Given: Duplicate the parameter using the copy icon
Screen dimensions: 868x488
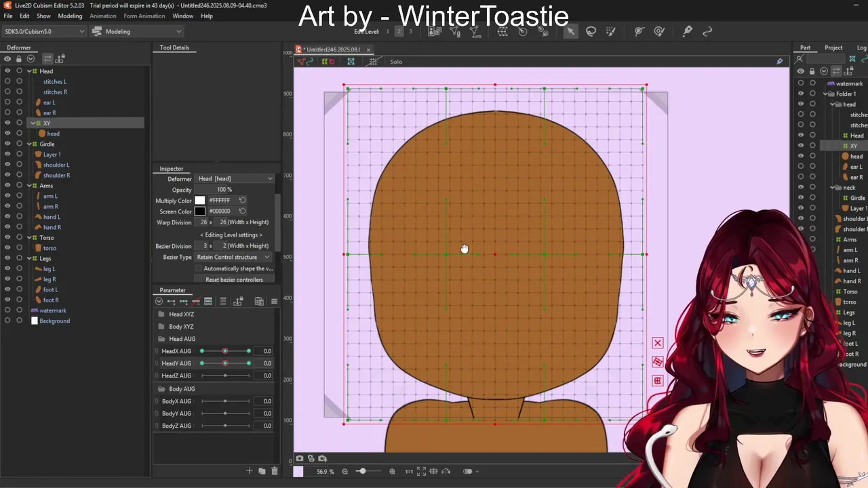Looking at the screenshot, I should (x=262, y=471).
